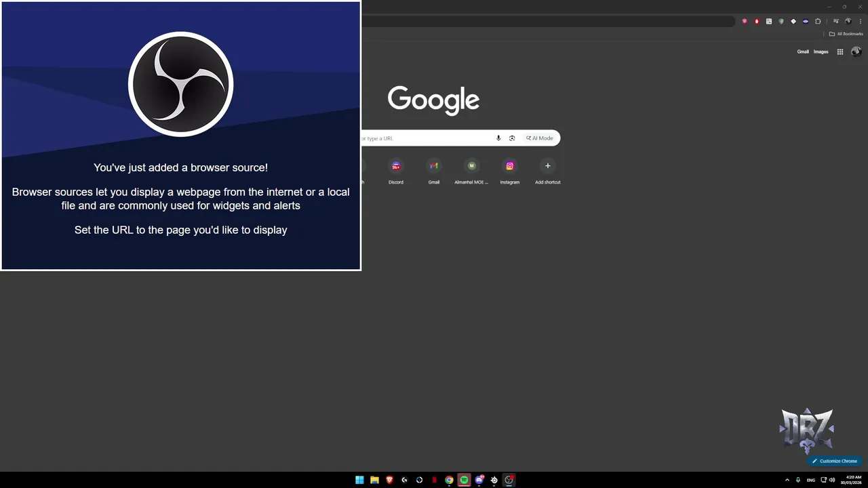Click the QR code extension icon
The height and width of the screenshot is (488, 868).
click(769, 21)
